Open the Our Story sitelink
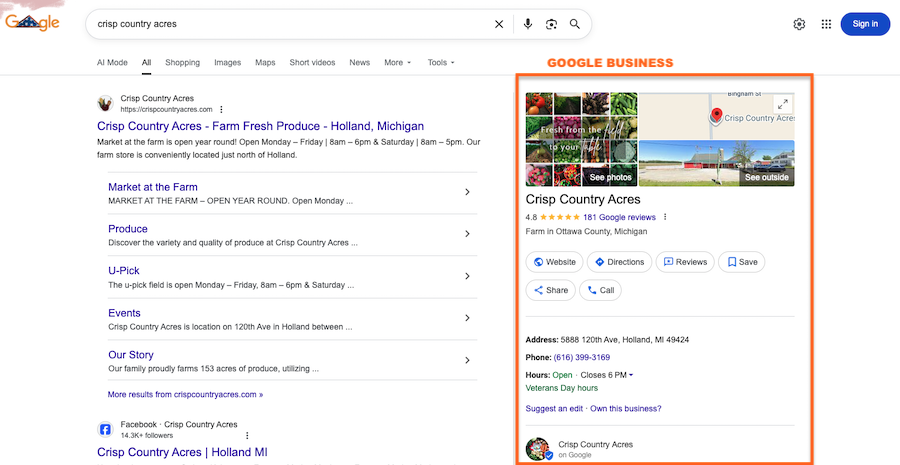The image size is (900, 465). [131, 355]
